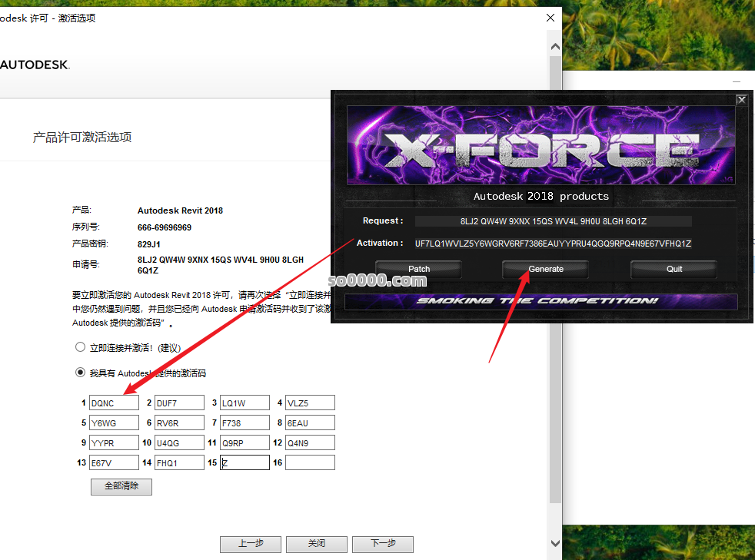Click the 关闭 close button

[x=316, y=544]
